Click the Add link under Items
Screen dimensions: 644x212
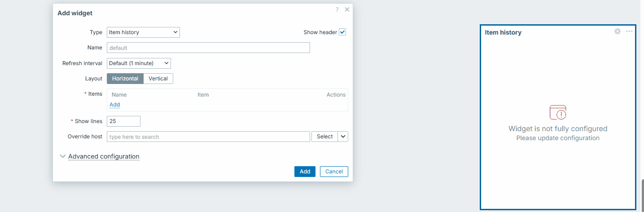(115, 105)
